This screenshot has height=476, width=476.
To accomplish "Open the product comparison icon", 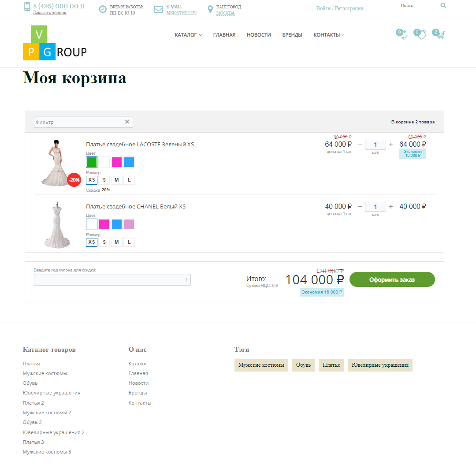I will [x=403, y=35].
